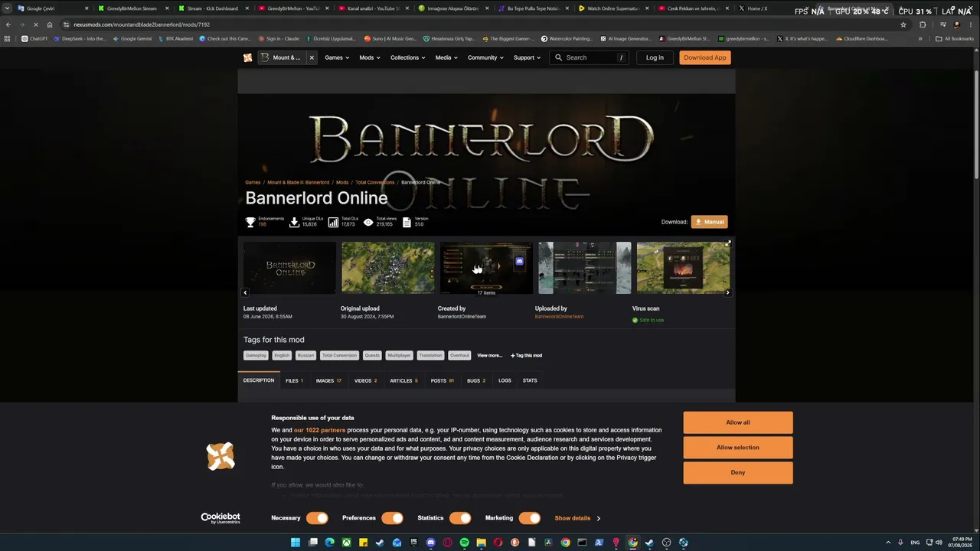Toggle the Preferences cookies switch

(x=392, y=518)
